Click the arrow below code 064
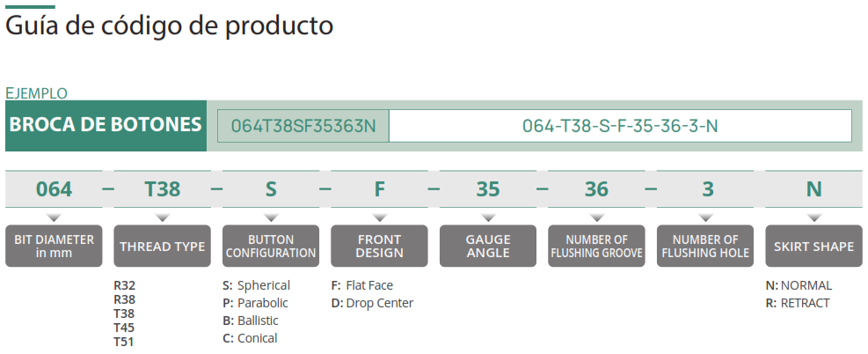The width and height of the screenshot is (868, 354). click(x=54, y=218)
